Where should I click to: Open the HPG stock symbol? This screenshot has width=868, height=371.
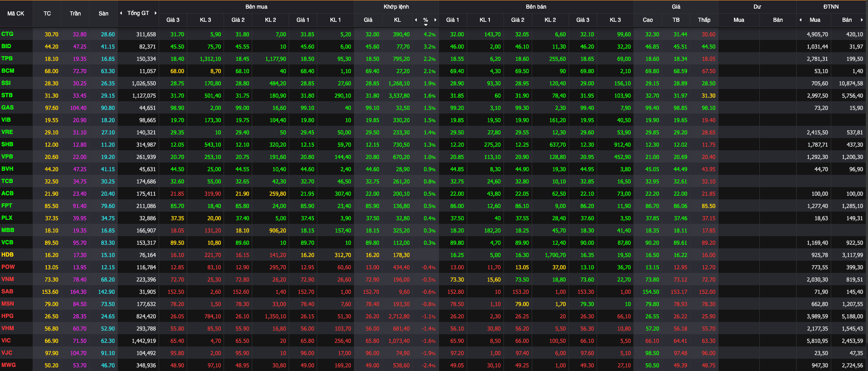click(x=7, y=316)
